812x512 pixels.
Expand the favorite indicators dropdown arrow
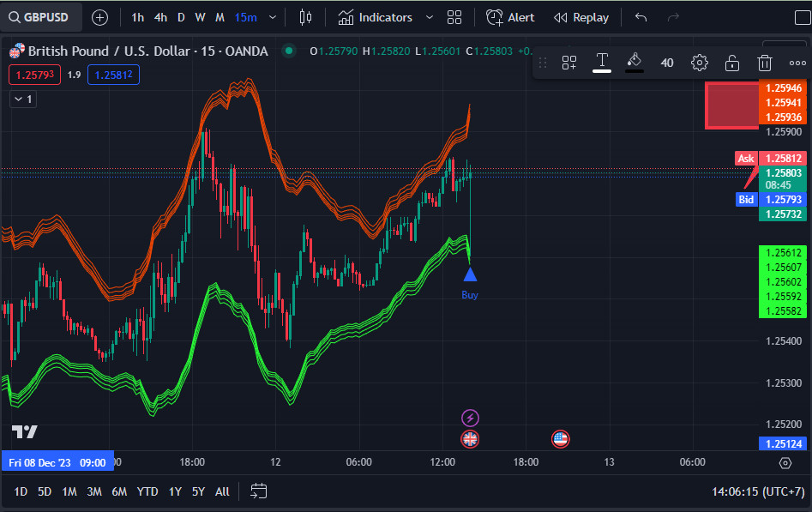point(430,17)
